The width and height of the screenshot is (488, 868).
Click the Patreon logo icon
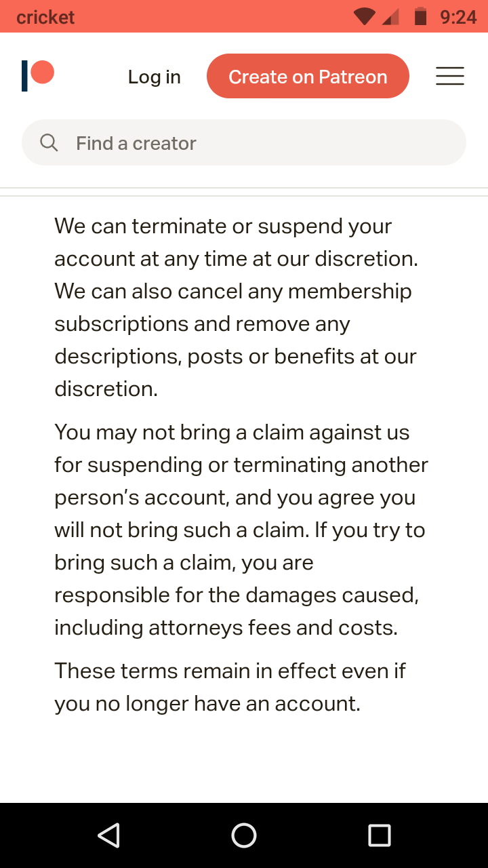pos(37,75)
